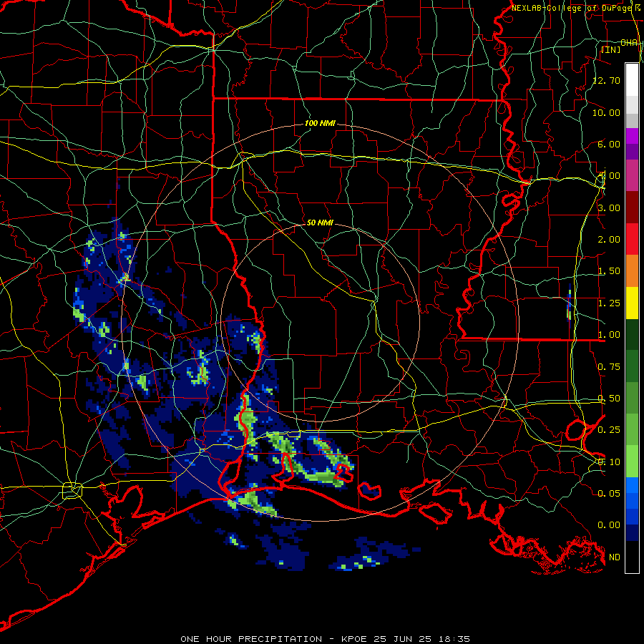Screen dimensions: 644x644
Task: Pick the bright red swatch beside 2.00
Action: tap(632, 239)
